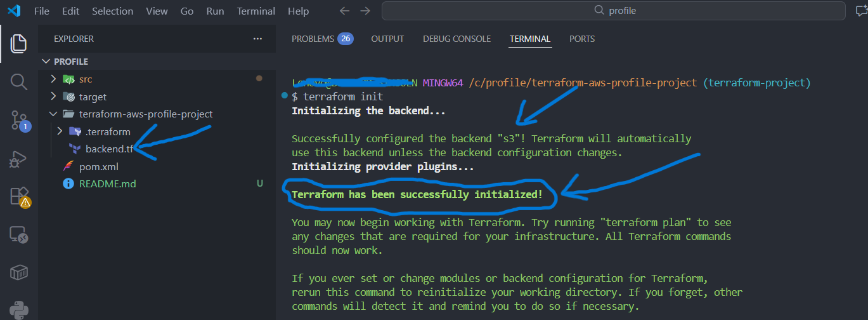Expand the .terraform folder chevron
Screen dimensions: 868x320
click(60, 132)
